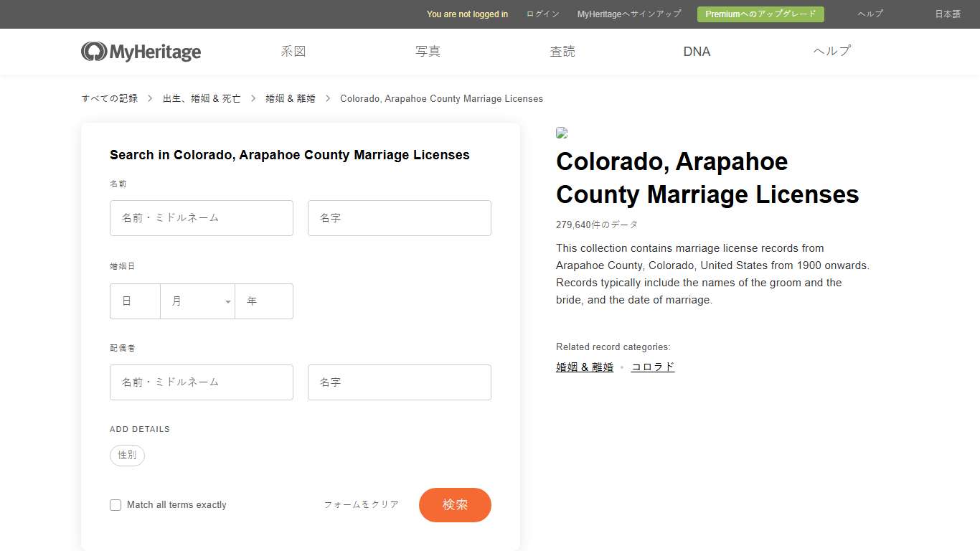Click the コロラド related category link
This screenshot has width=980, height=551.
click(x=652, y=367)
